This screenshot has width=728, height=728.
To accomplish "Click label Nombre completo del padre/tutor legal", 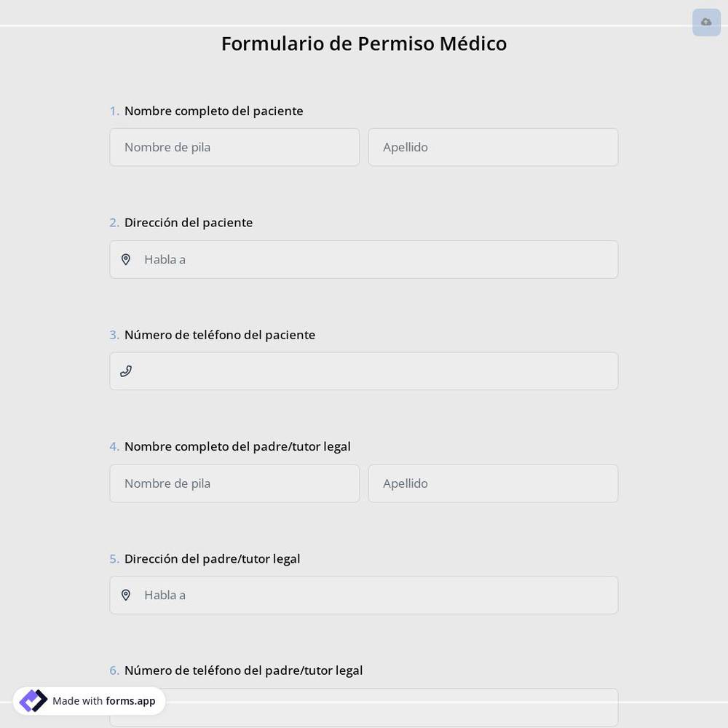I will click(237, 446).
